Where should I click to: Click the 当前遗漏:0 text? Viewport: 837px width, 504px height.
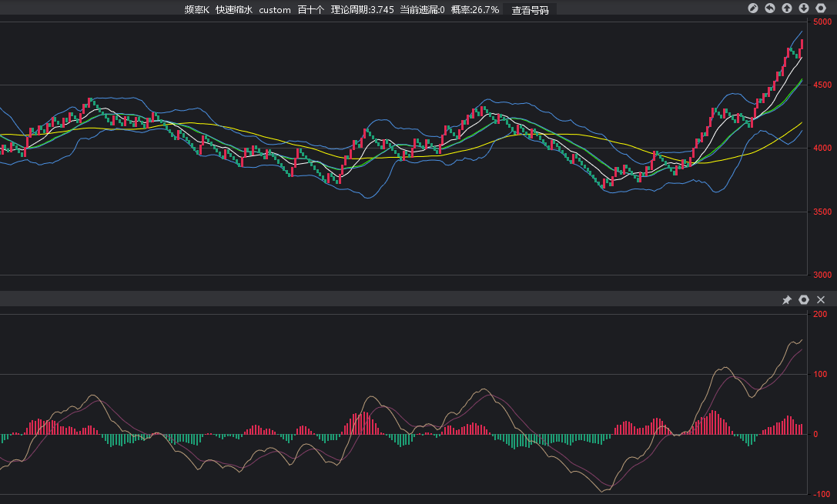(422, 9)
